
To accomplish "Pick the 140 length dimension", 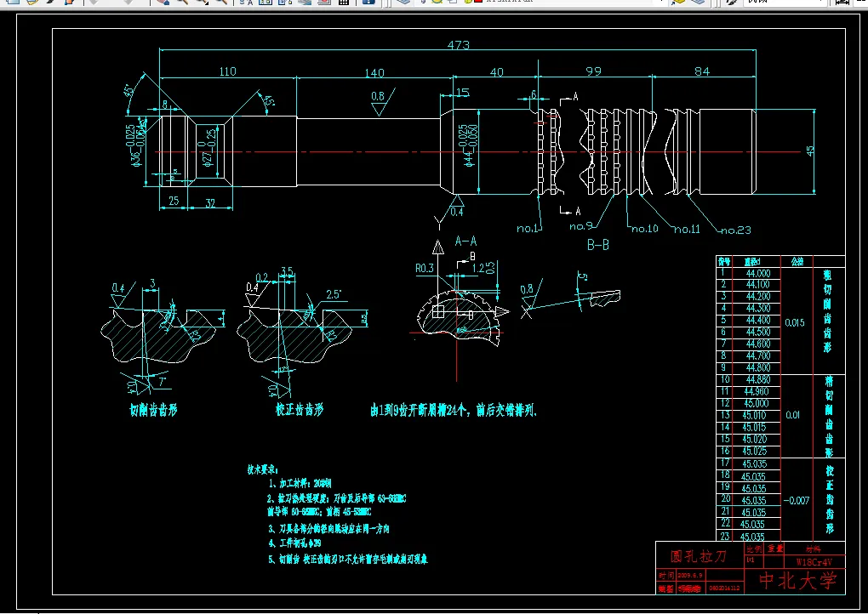I will tap(374, 73).
